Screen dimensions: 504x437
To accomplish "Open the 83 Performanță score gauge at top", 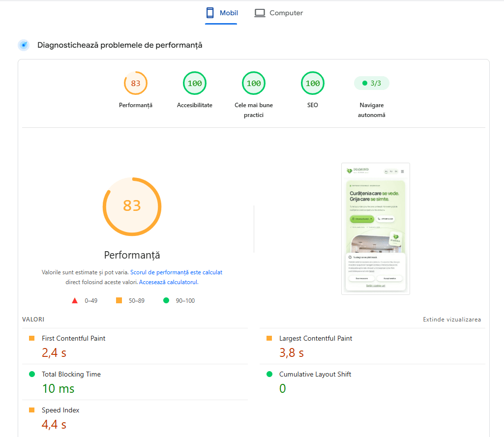I will point(136,83).
